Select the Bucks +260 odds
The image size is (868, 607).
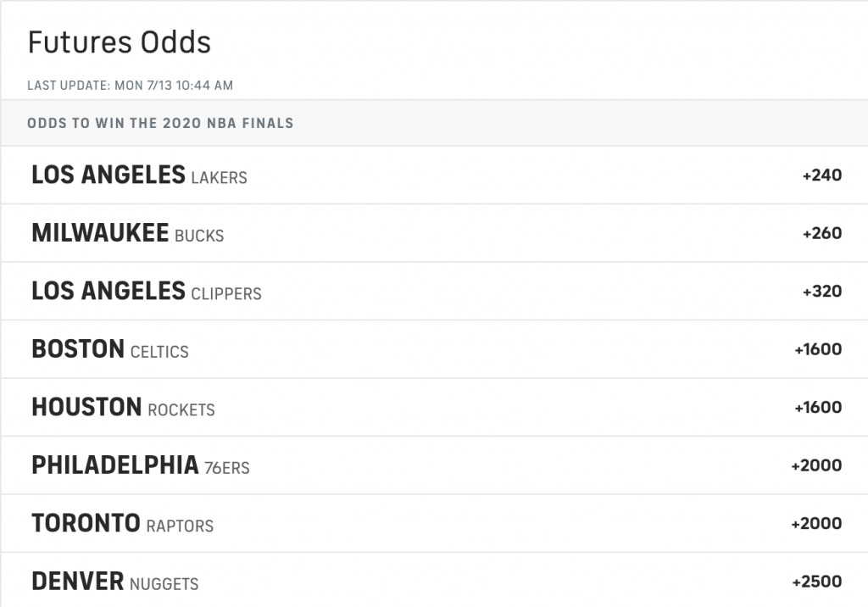(822, 233)
